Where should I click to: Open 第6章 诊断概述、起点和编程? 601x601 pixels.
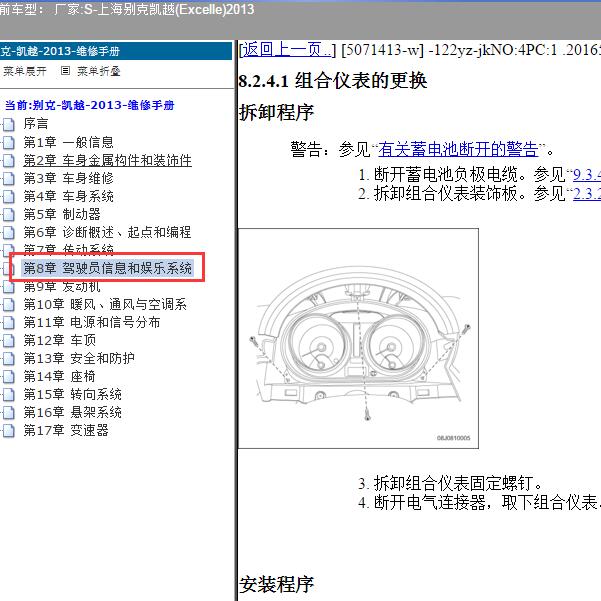tap(107, 232)
